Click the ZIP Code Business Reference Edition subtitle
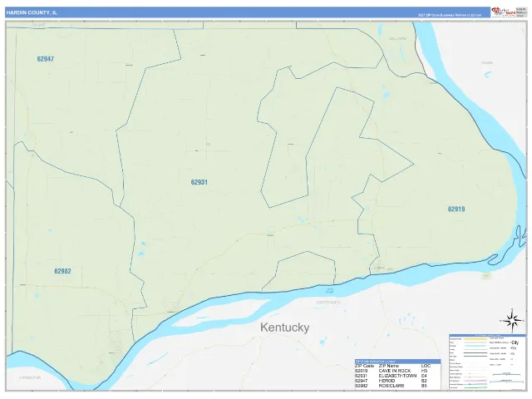 click(x=449, y=15)
